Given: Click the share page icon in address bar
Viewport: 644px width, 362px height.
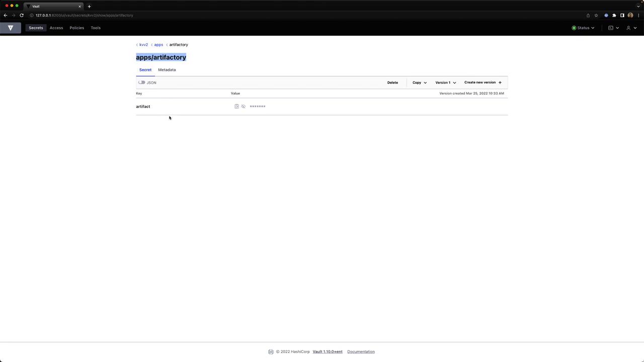Looking at the screenshot, I should click(x=588, y=15).
